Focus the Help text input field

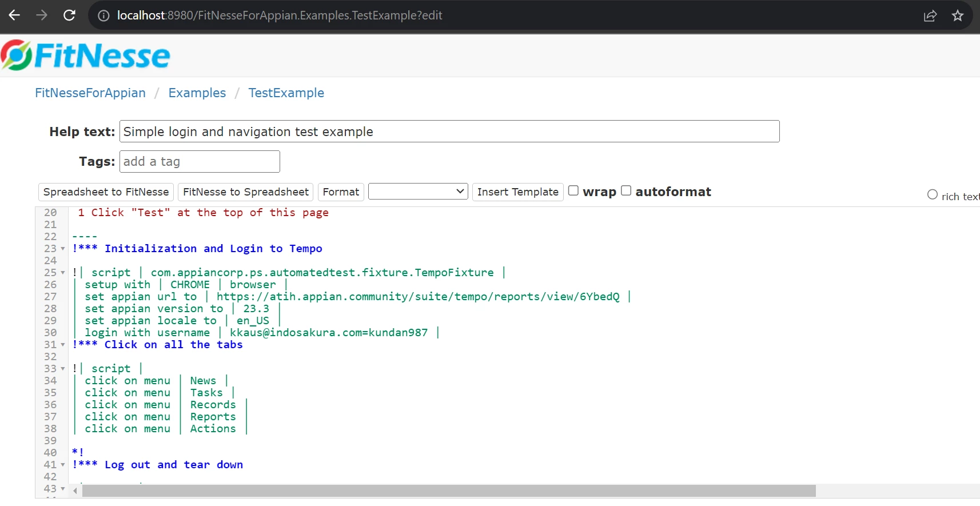point(449,132)
